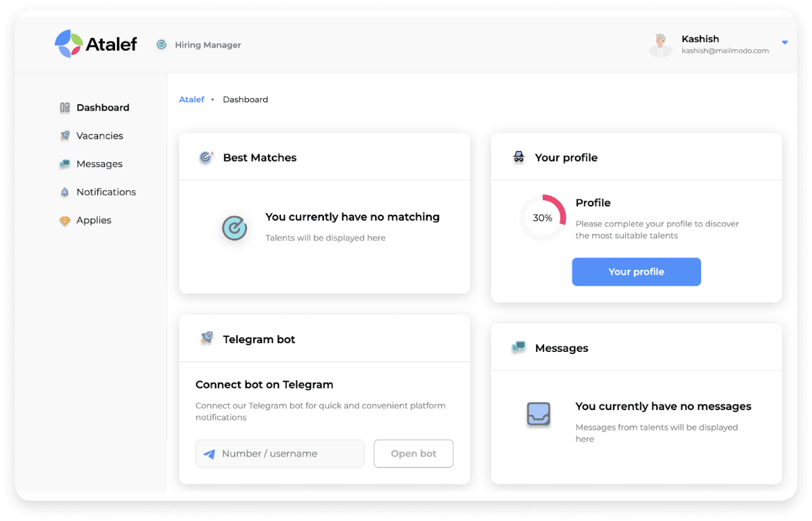Click "Please complete your profile" description
Image resolution: width=812 pixels, height=521 pixels.
coord(657,230)
